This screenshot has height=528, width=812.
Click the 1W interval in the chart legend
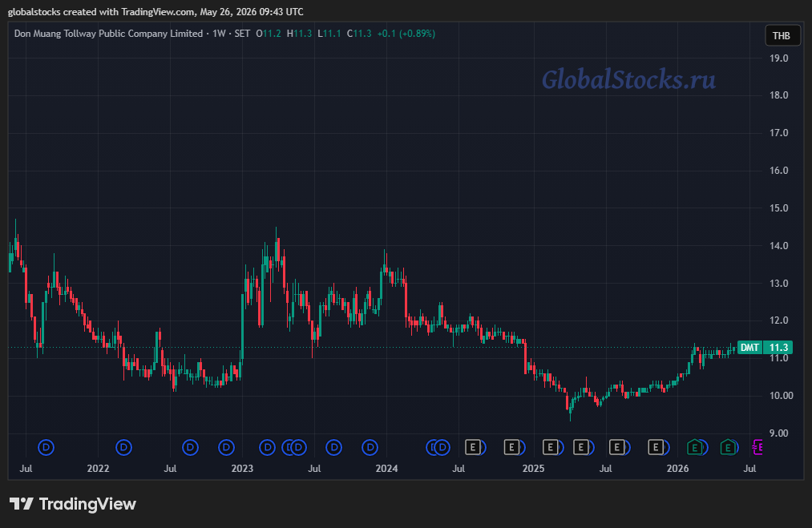click(x=220, y=34)
